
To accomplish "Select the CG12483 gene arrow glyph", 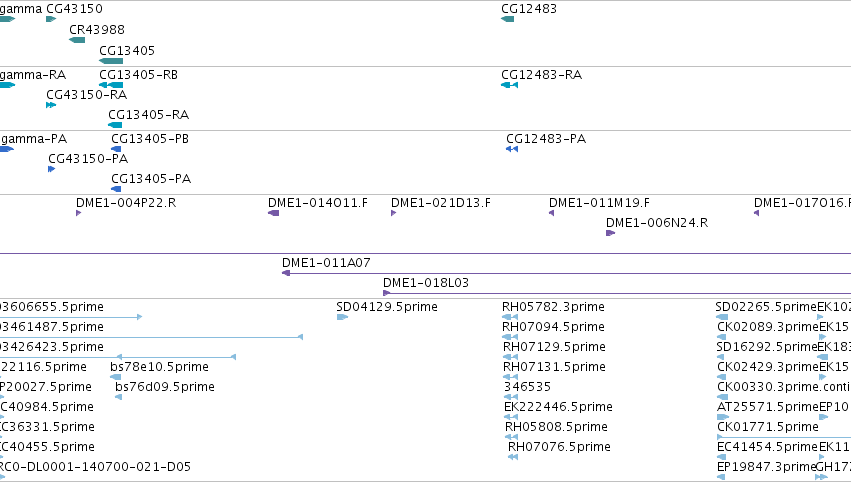I will (507, 19).
